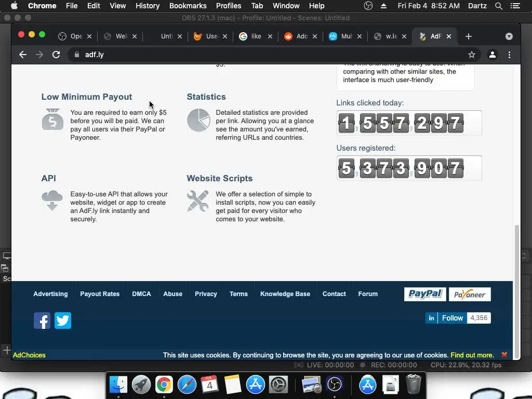
Task: Open Notes from the Dock
Action: tap(232, 385)
